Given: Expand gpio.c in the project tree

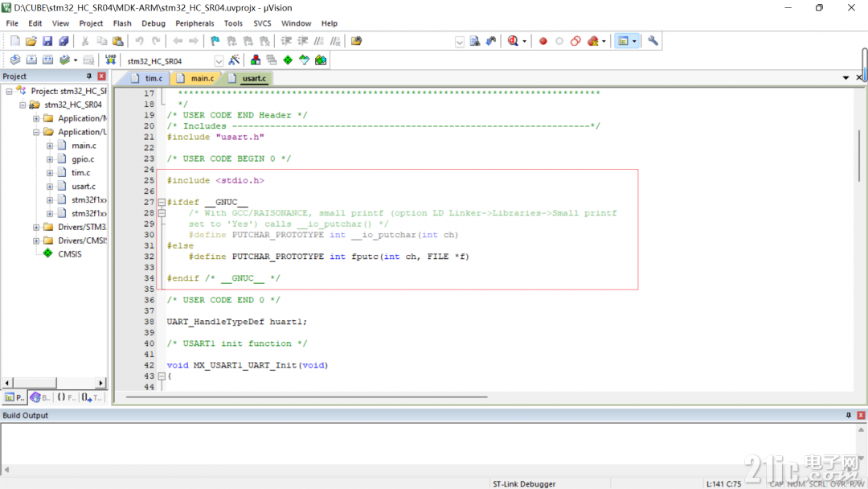Looking at the screenshot, I should (x=50, y=159).
